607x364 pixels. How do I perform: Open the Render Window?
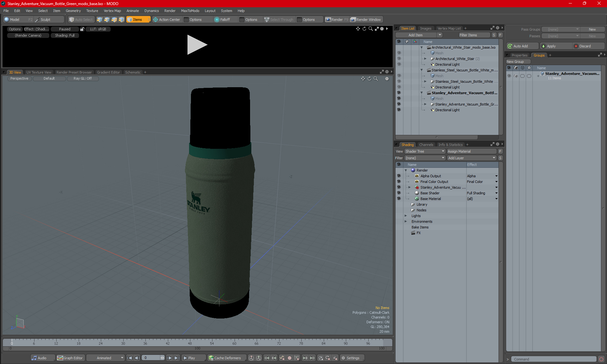tap(366, 20)
